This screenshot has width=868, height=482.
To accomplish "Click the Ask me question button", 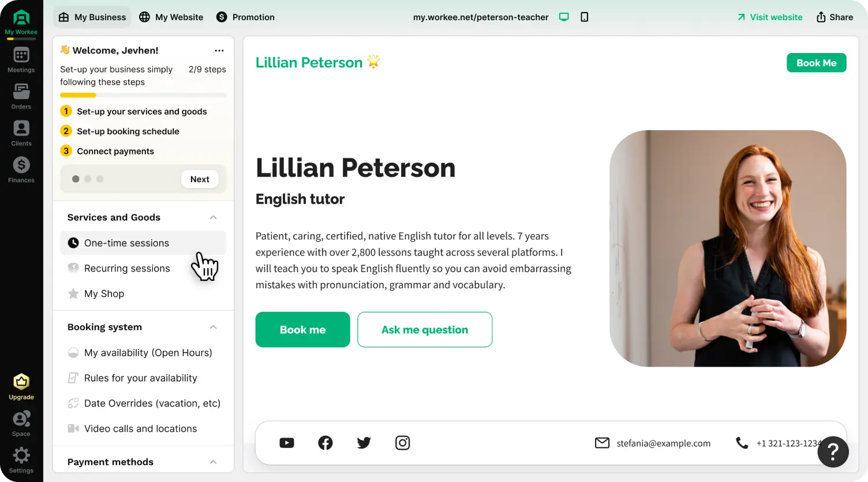I will pos(425,329).
